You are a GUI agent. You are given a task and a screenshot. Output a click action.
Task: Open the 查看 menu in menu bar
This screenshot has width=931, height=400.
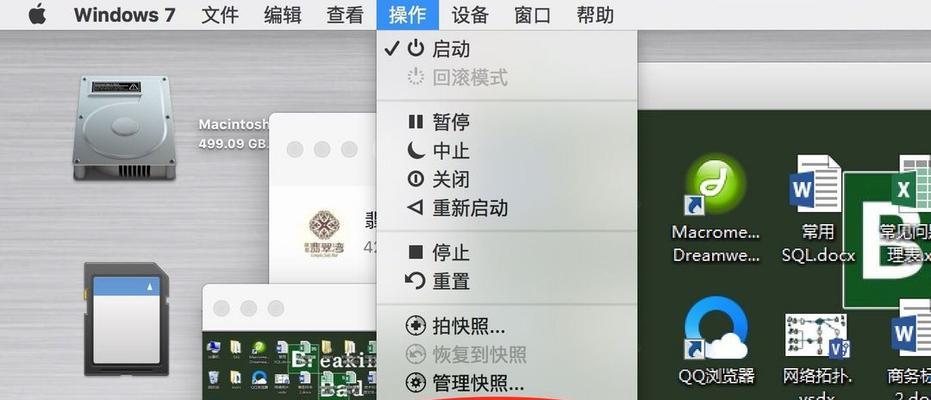(345, 15)
